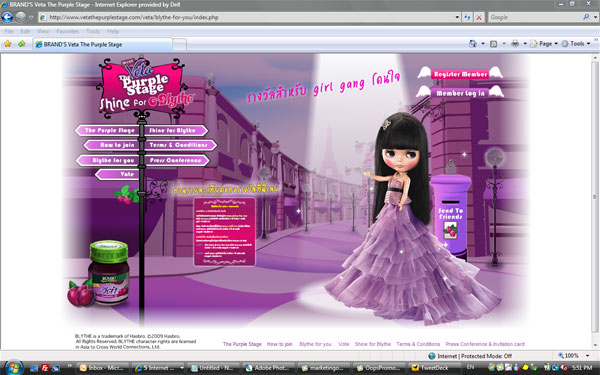Screen dimensions: 600x375
Task: Click the Internet Protected Mode status indicator
Action: click(470, 356)
